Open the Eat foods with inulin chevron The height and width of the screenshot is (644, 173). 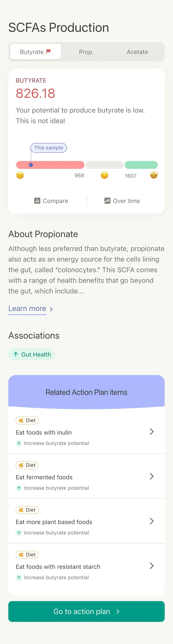(152, 432)
